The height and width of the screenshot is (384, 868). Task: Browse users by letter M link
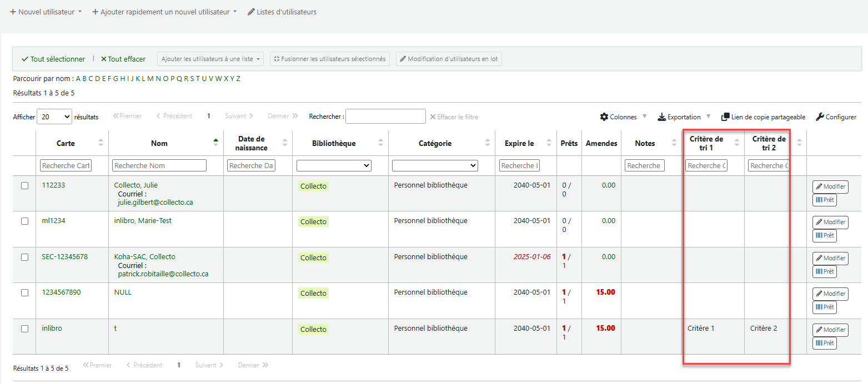click(x=150, y=78)
